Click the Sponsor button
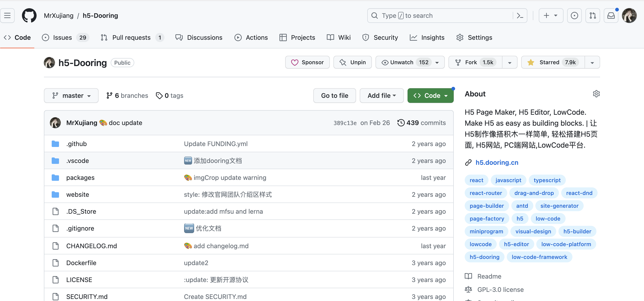644x301 pixels. [x=307, y=62]
